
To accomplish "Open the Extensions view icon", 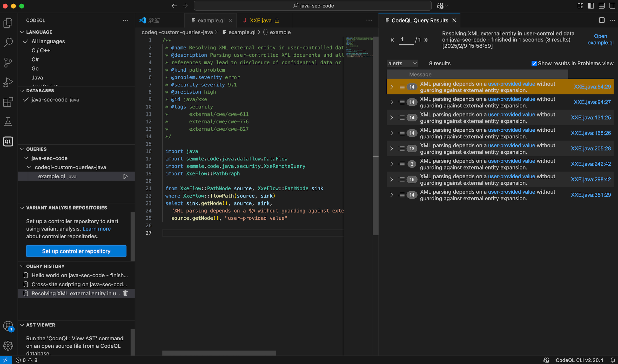I will pyautogui.click(x=8, y=102).
